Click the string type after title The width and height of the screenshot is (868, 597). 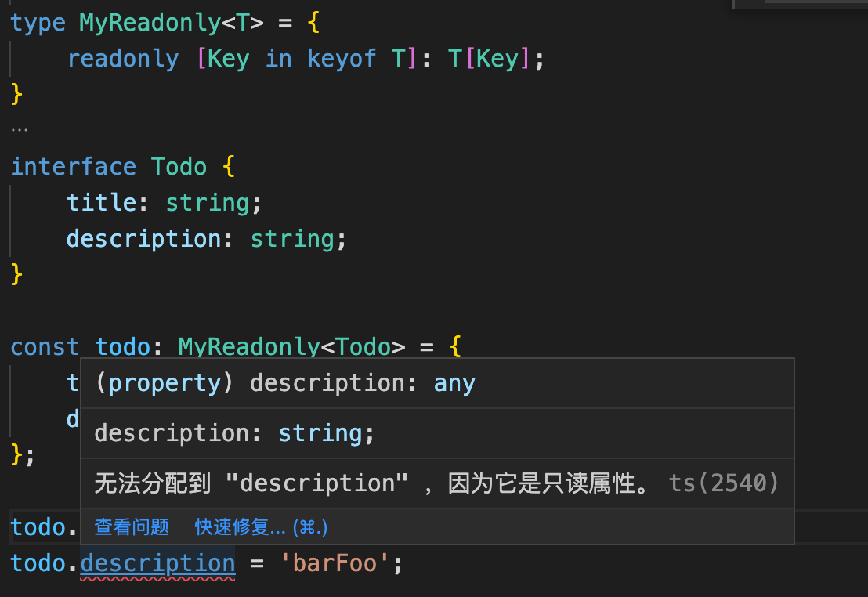[x=208, y=203]
